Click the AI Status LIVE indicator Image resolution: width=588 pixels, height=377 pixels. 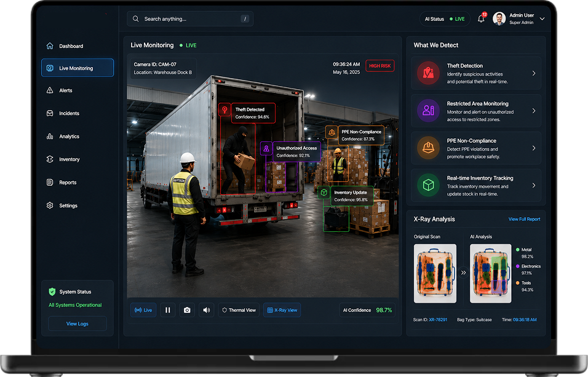tap(445, 18)
